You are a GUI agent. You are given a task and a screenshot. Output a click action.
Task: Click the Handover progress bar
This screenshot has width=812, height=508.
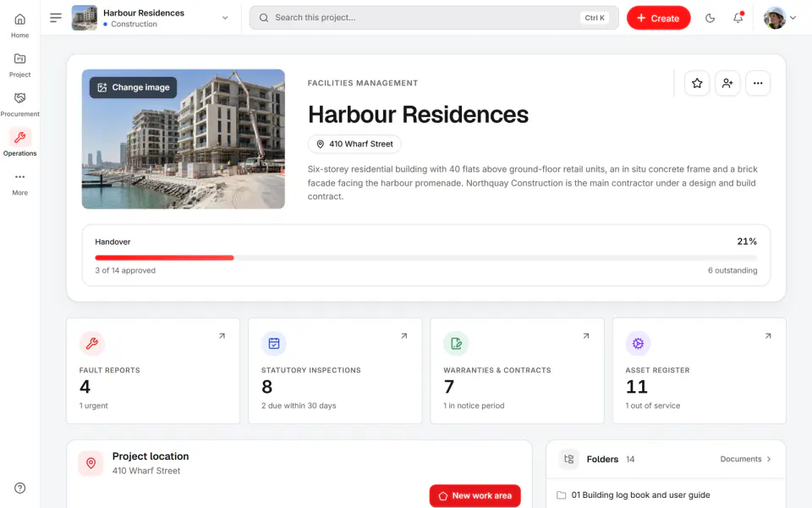pyautogui.click(x=425, y=257)
